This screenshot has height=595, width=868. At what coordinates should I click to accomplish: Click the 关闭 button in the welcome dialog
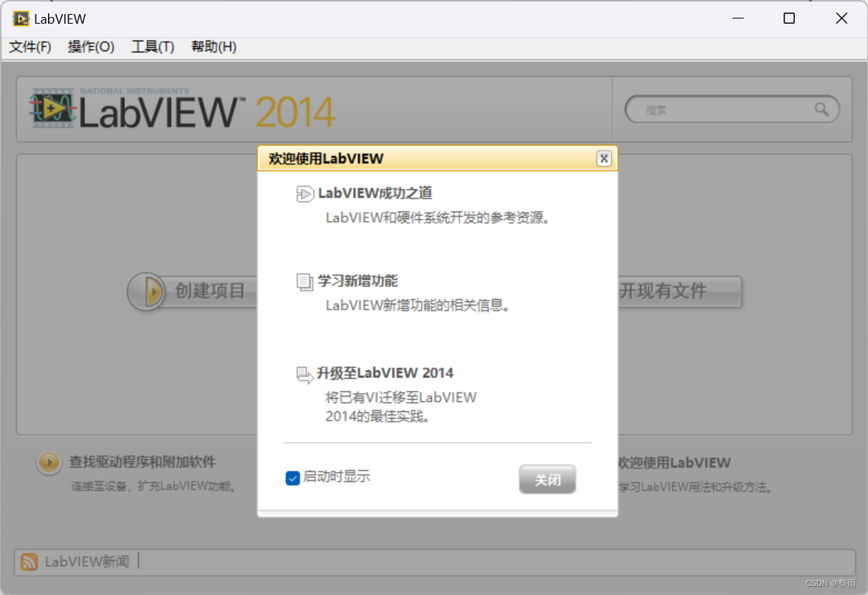click(x=547, y=479)
